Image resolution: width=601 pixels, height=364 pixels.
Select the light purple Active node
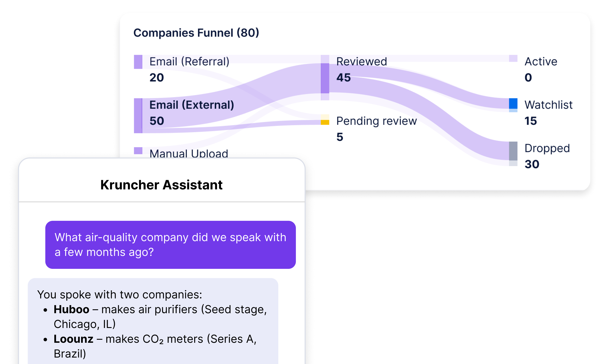click(513, 58)
